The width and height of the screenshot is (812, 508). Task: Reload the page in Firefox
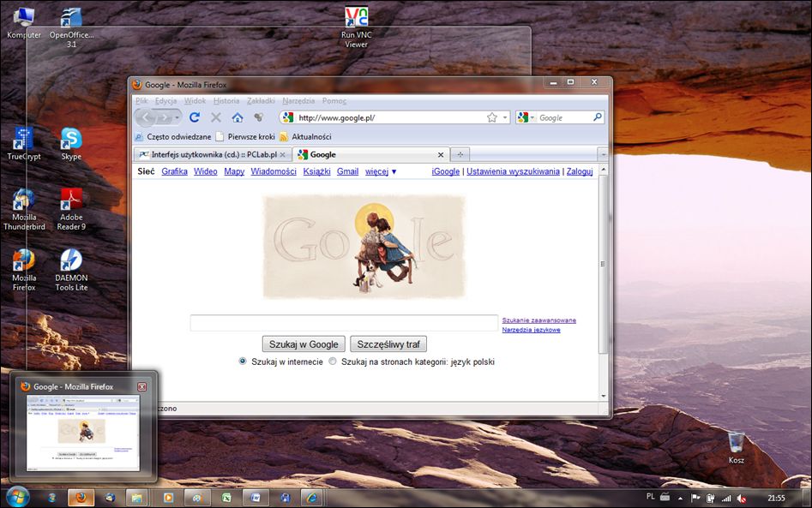[x=194, y=117]
